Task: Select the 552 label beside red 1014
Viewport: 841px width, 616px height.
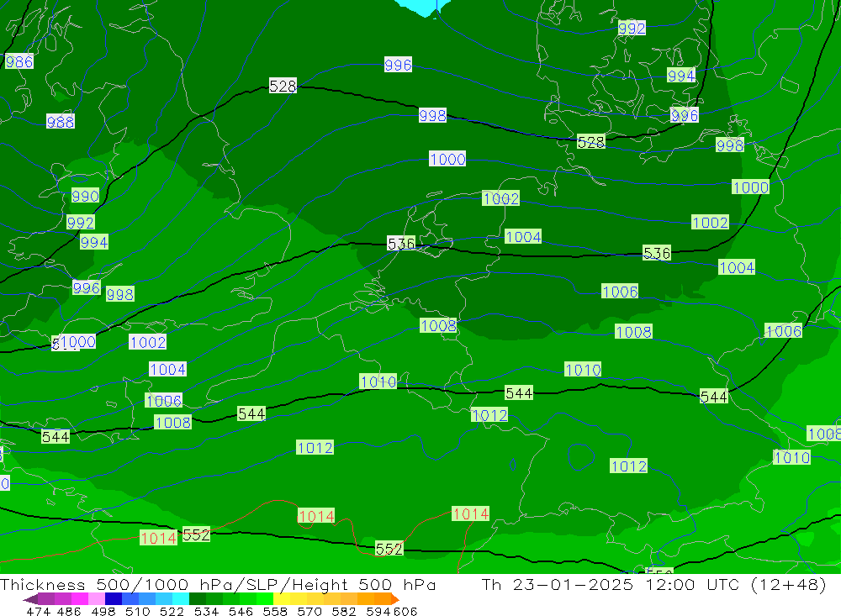Action: [196, 534]
